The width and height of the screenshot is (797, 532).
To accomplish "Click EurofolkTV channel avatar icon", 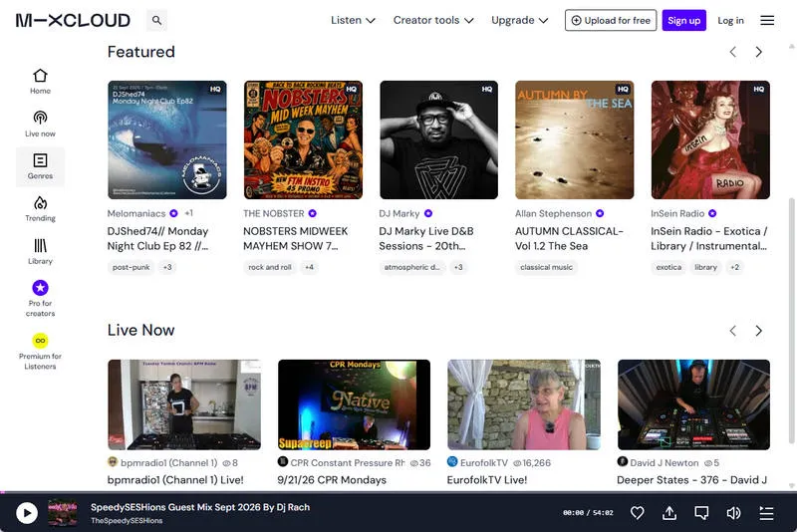I will 452,462.
